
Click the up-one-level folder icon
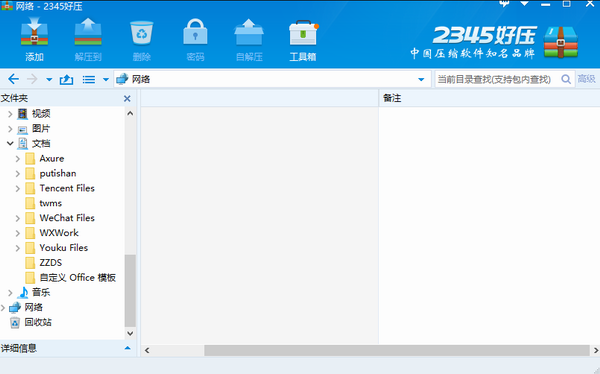point(66,79)
